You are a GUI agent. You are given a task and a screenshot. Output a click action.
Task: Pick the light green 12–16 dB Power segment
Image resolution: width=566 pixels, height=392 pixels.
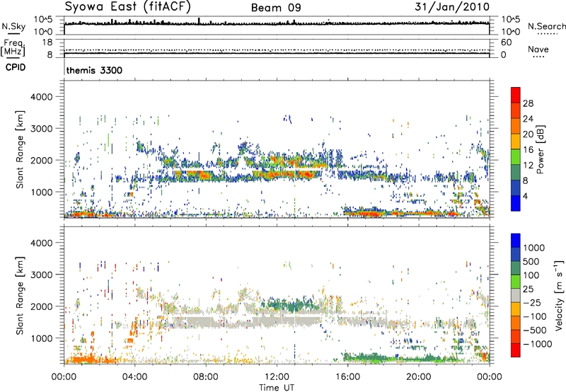tap(516, 156)
